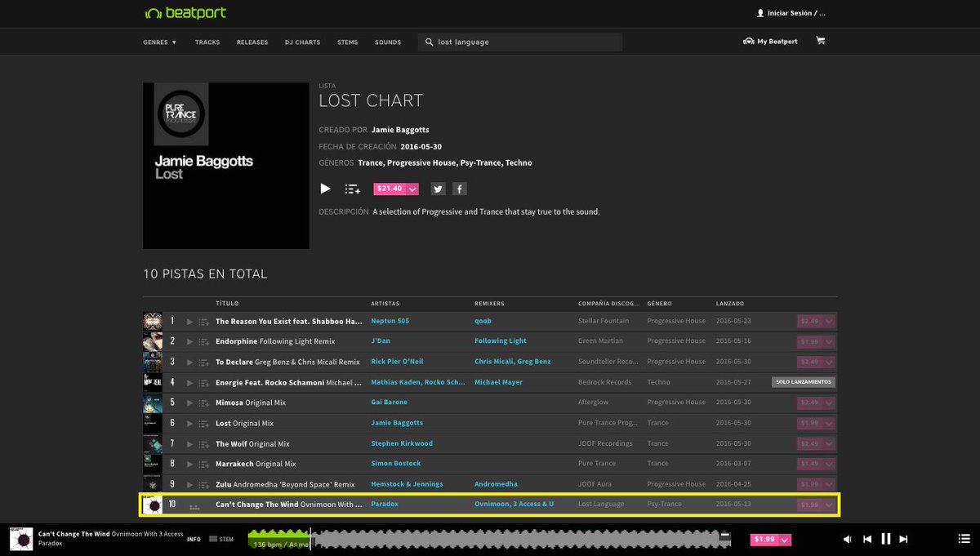Toggle the STEM indicator in the player bar
The width and height of the screenshot is (980, 556).
click(220, 539)
